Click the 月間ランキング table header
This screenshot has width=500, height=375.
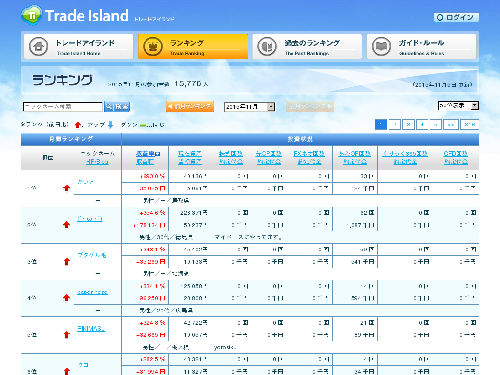[71, 139]
